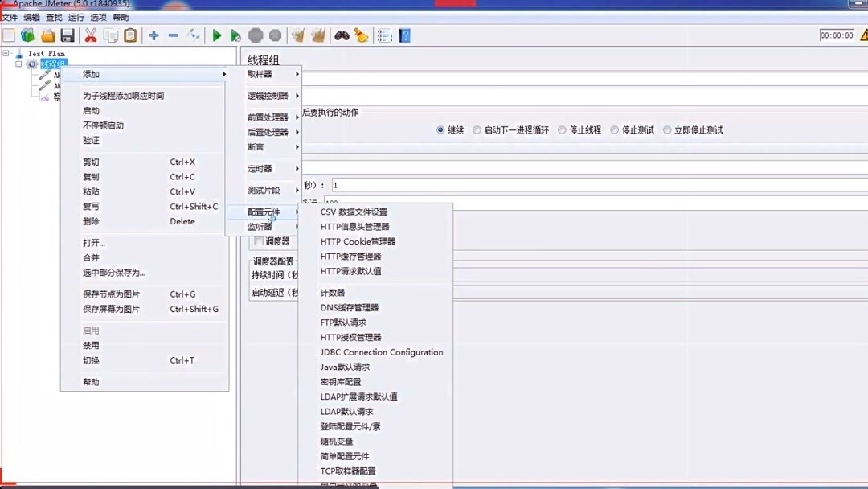Stop the test with the octagon stop icon

[255, 35]
